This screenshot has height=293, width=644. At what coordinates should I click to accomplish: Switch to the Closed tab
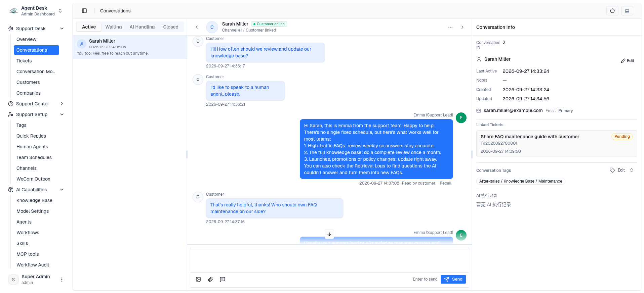[x=171, y=27]
